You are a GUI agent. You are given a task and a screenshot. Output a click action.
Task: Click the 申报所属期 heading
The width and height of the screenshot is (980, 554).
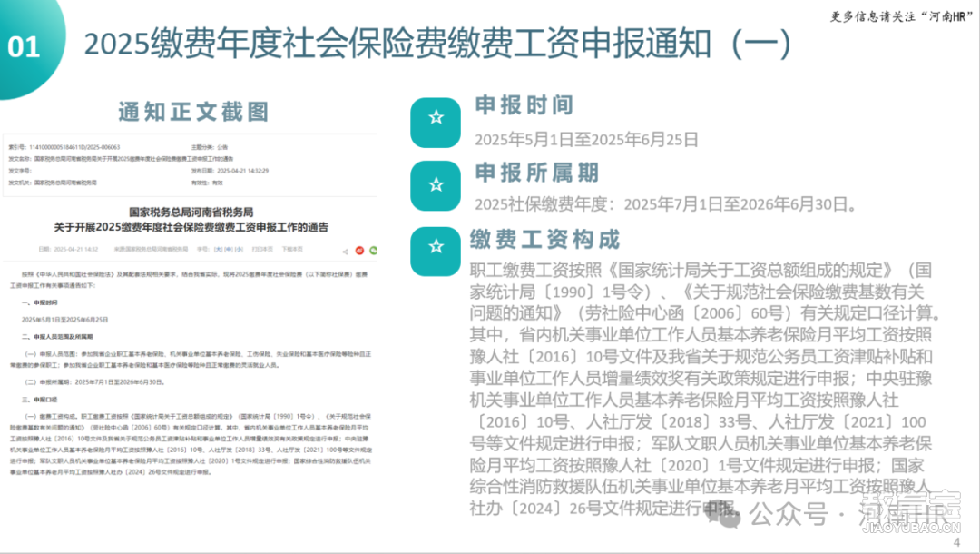coord(537,173)
